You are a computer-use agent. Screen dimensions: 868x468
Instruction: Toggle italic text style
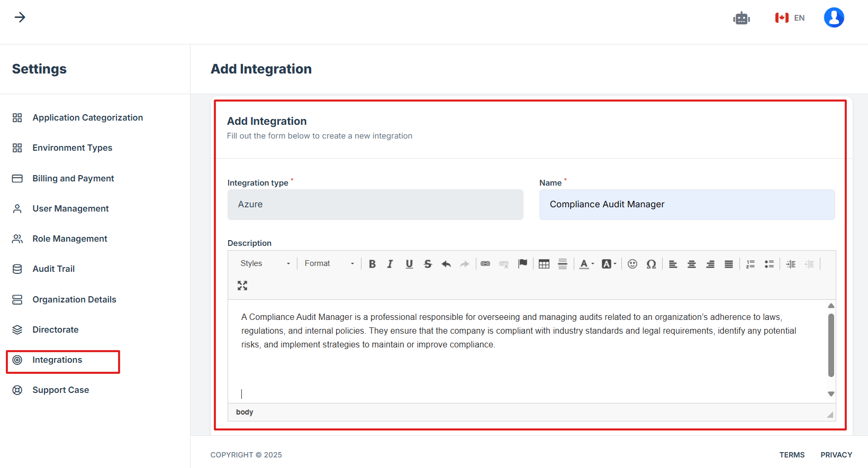(x=390, y=264)
